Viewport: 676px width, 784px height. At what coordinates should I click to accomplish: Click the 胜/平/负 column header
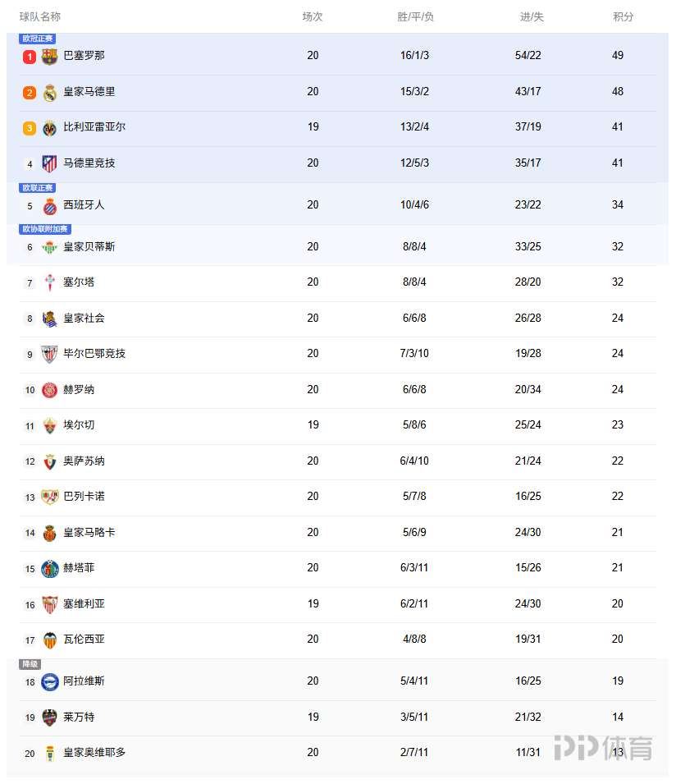tap(415, 17)
